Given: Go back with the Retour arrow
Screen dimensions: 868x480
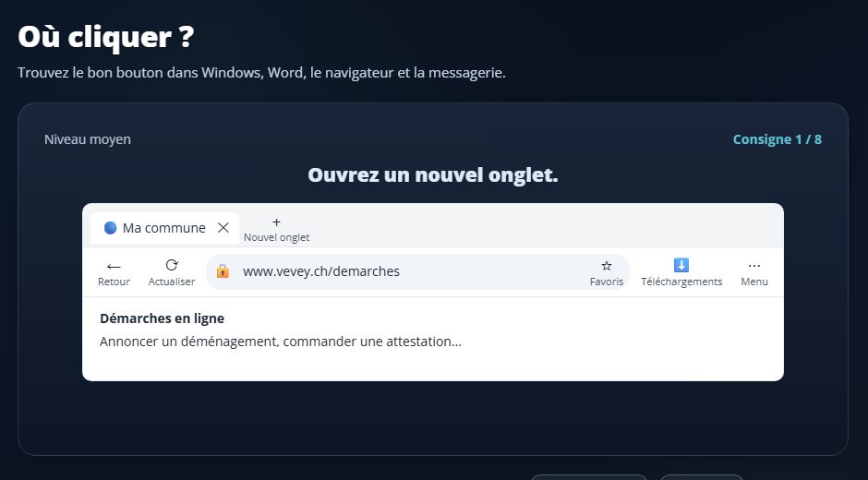Looking at the screenshot, I should tap(114, 273).
